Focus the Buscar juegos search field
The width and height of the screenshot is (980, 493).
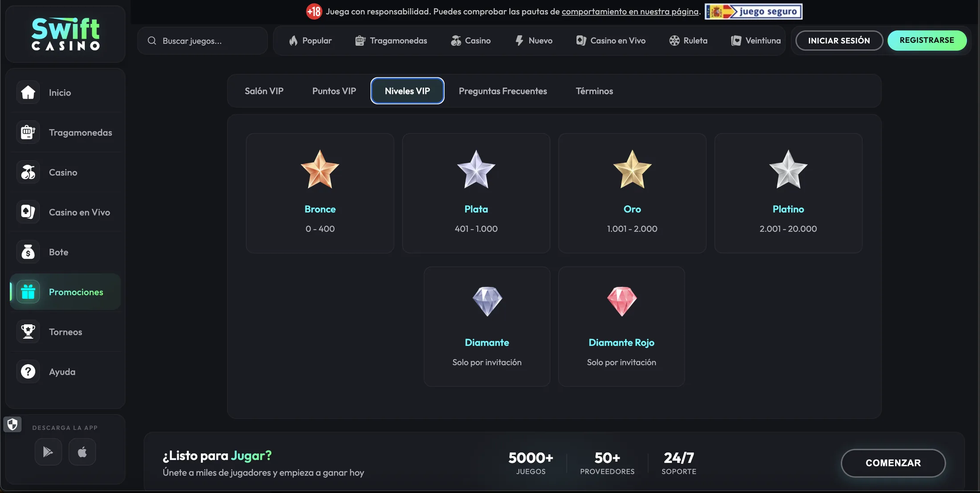203,41
